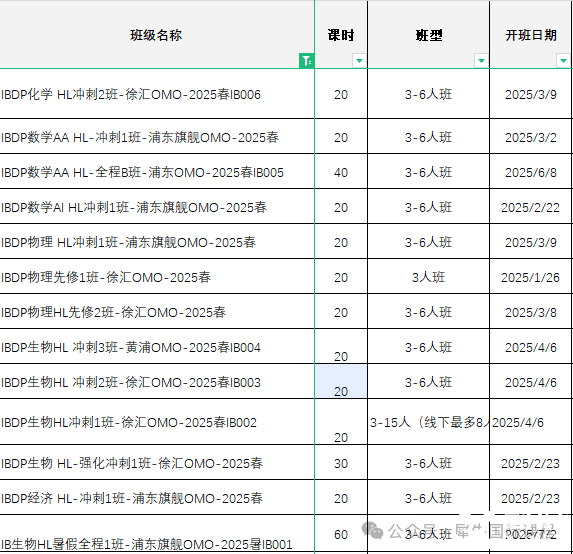Select the 2025/3/8 date cell
Screen dimensions: 573x554
click(531, 311)
